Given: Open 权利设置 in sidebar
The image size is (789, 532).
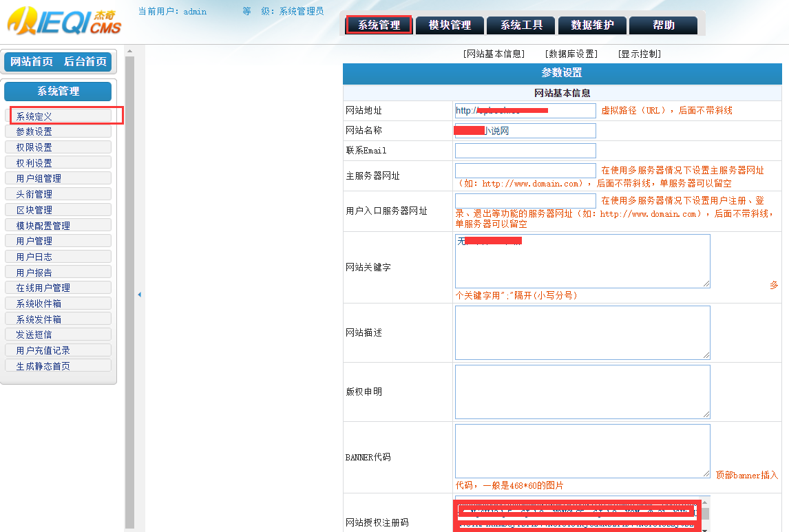Looking at the screenshot, I should pos(58,162).
